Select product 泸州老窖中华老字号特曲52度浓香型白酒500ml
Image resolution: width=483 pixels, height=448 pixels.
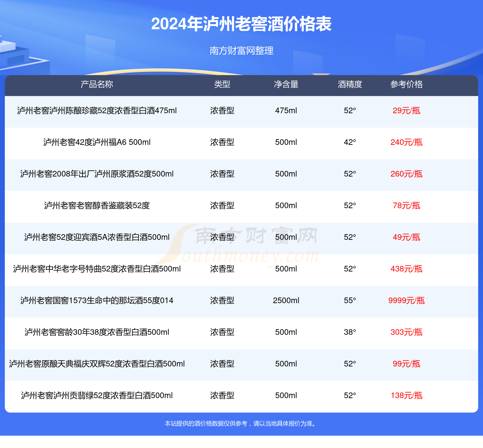click(x=97, y=269)
